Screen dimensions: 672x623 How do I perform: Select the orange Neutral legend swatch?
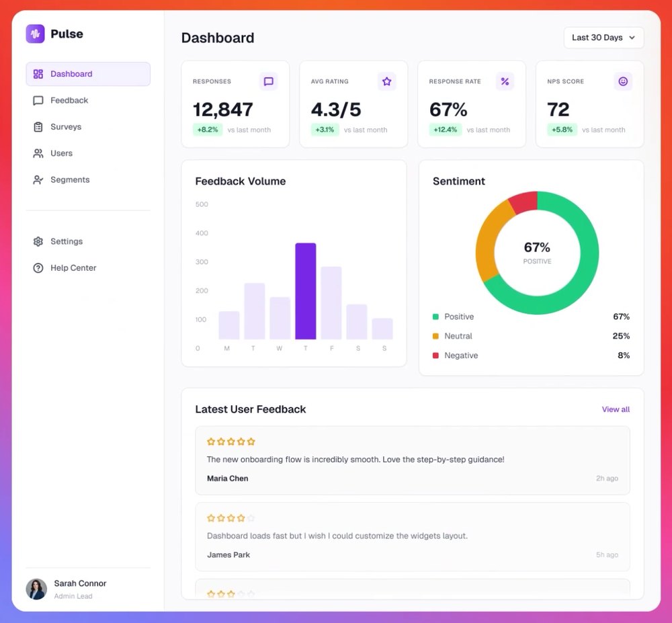tap(436, 336)
